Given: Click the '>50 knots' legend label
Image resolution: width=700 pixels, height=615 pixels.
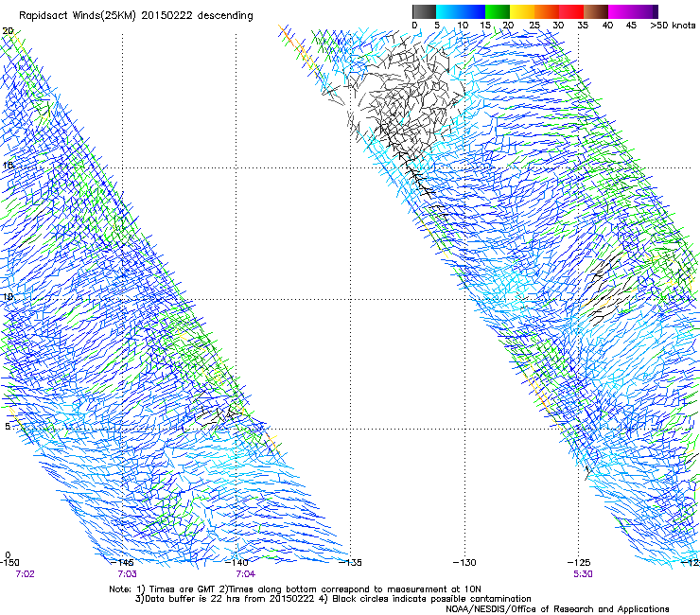Looking at the screenshot, I should (x=673, y=25).
